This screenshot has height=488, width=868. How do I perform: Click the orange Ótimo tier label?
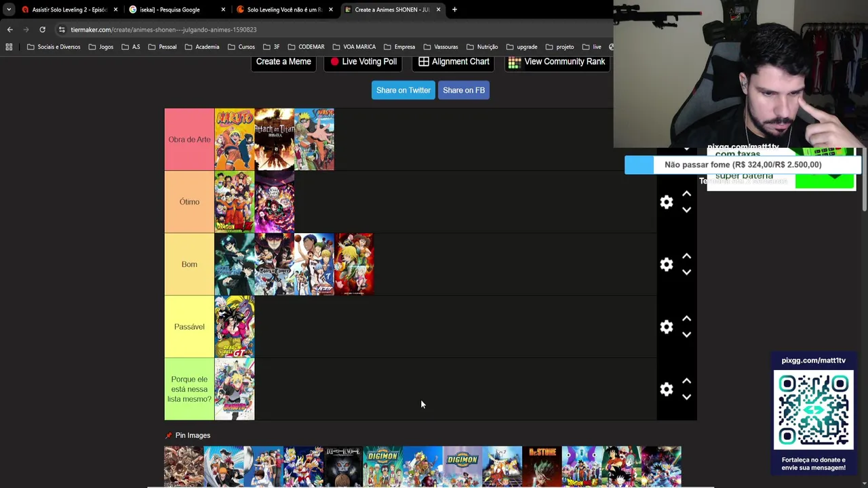pos(189,202)
